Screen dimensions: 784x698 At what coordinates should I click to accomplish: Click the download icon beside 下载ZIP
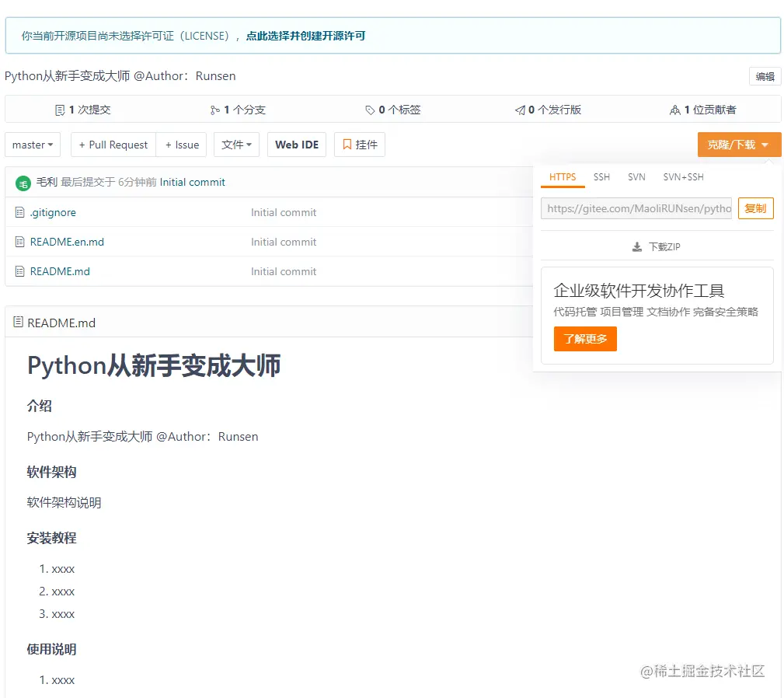(x=637, y=247)
